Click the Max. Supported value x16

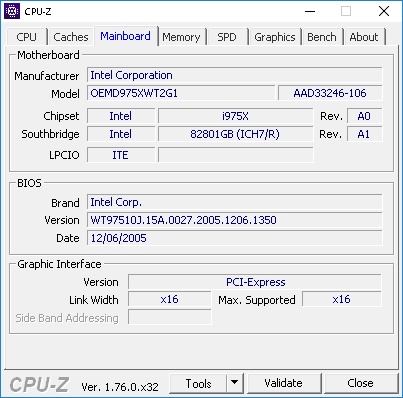(342, 299)
